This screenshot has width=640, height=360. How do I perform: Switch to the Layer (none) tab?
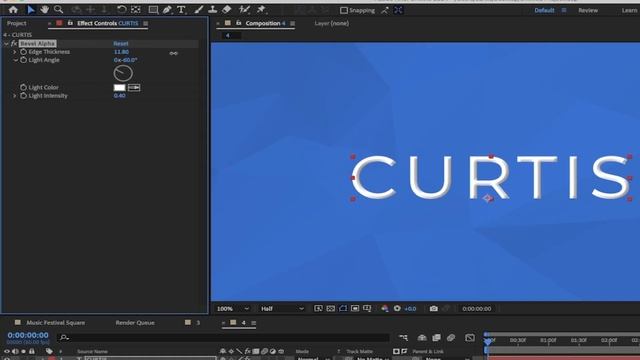[331, 23]
